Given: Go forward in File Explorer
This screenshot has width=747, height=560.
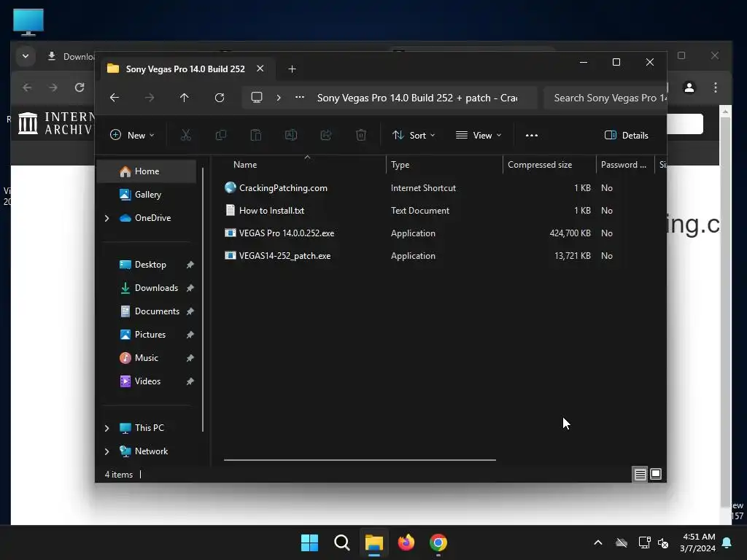Looking at the screenshot, I should click(x=150, y=98).
